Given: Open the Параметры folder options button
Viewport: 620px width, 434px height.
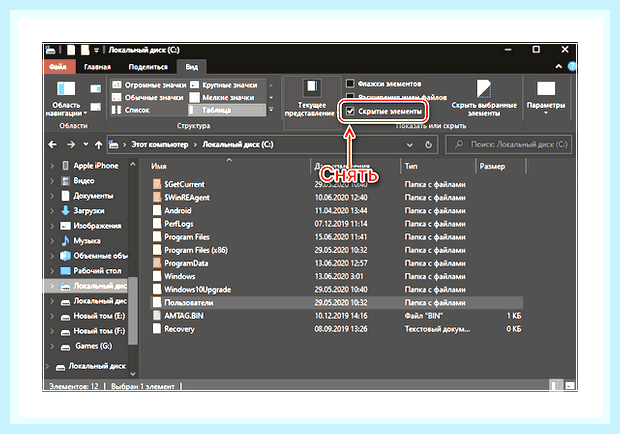Looking at the screenshot, I should coord(546,98).
